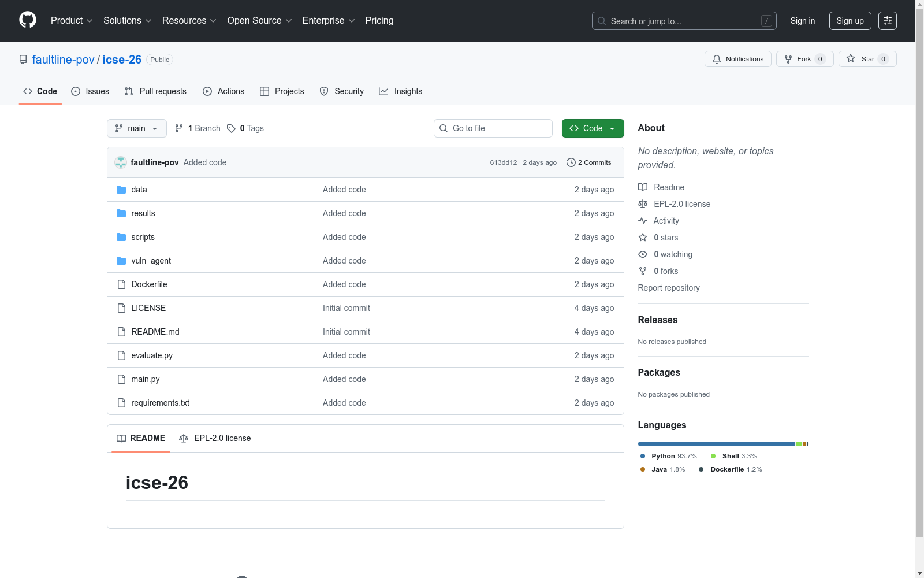
Task: Click the Shell 3.3% language entry
Action: pos(734,456)
